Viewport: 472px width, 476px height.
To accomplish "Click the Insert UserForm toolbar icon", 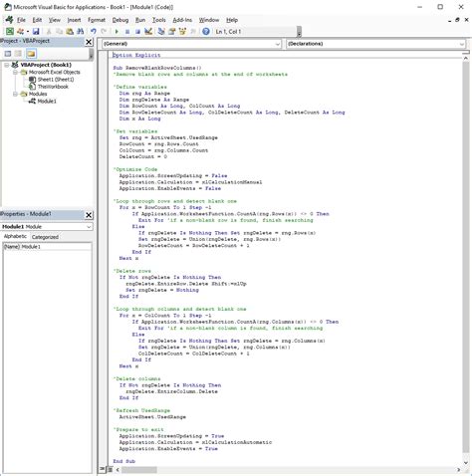I will tap(21, 32).
